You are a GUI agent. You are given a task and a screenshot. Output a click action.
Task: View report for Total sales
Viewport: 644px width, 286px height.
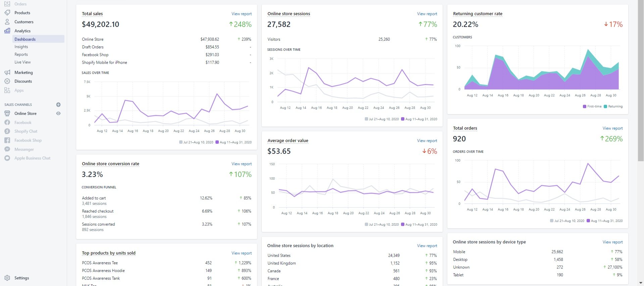(x=242, y=14)
